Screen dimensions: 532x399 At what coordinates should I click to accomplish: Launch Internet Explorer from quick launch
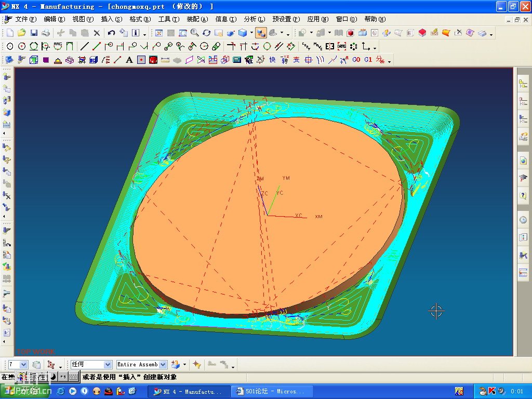click(60, 391)
